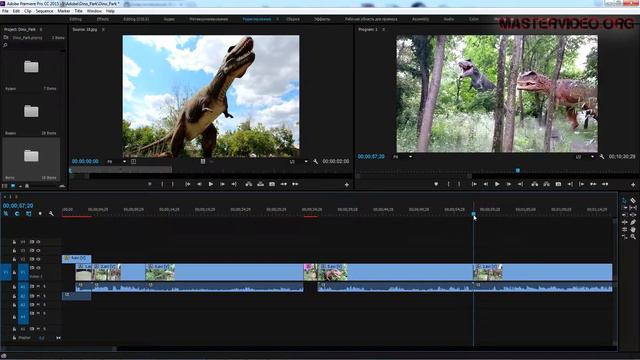Go to In point in Program monitor

[x=474, y=184]
